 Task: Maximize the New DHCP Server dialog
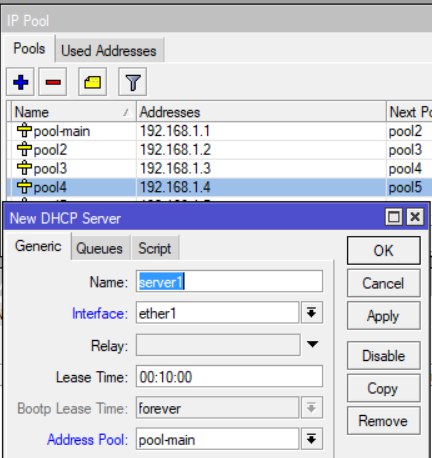click(394, 217)
